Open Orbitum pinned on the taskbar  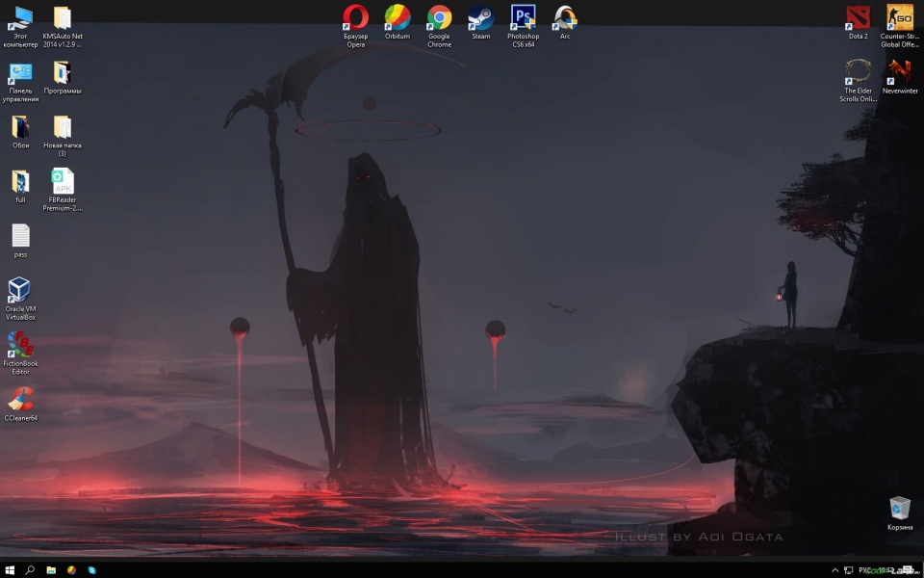tap(71, 570)
